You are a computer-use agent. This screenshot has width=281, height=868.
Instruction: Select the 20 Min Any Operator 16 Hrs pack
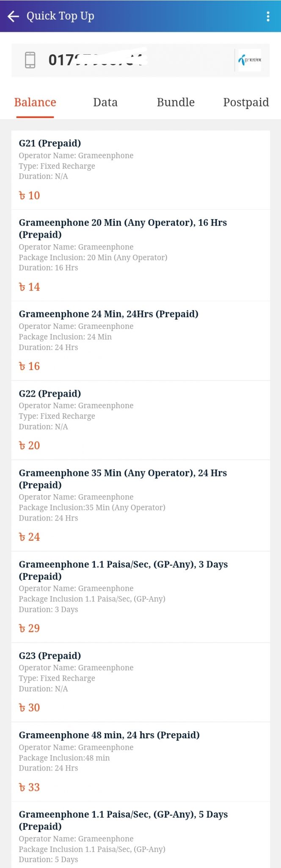140,256
